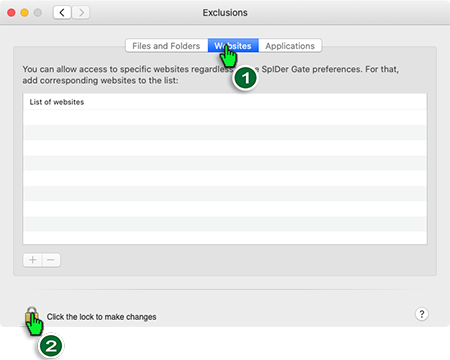
Task: Remove a website with the minus button
Action: coord(51,260)
